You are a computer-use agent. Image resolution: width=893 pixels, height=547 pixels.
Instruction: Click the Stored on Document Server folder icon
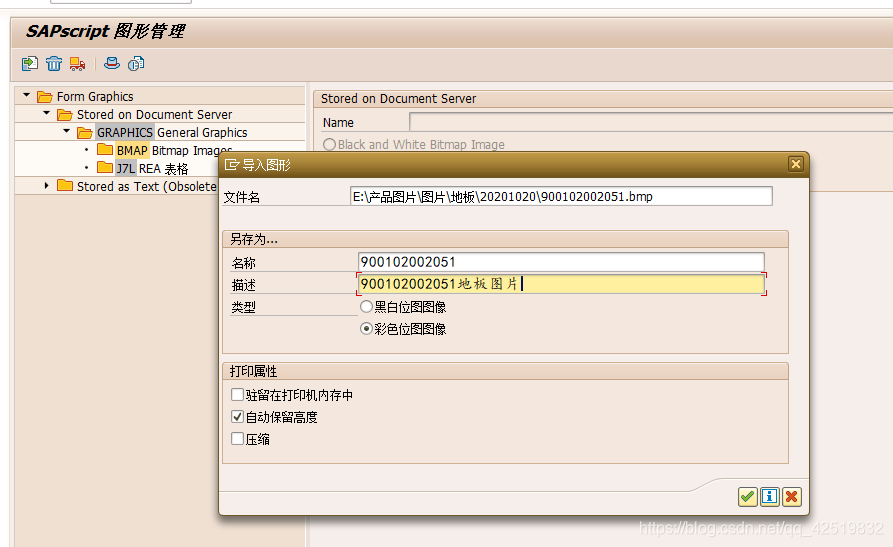[65, 115]
